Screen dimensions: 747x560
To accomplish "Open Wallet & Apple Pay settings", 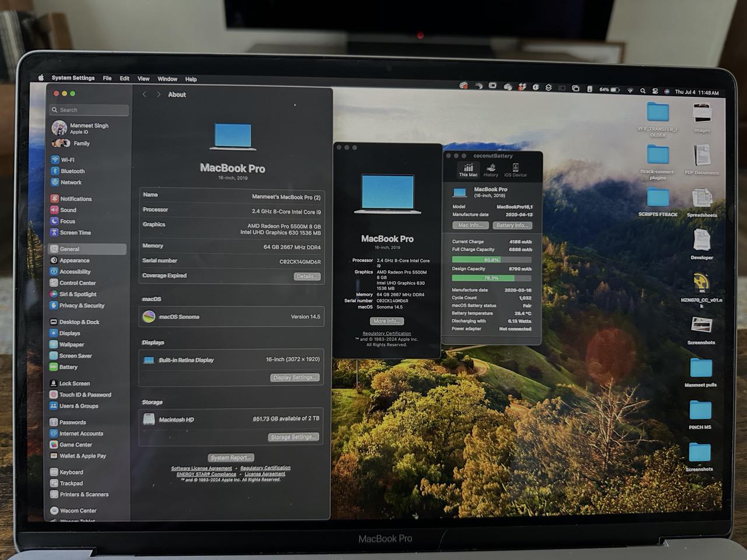I will 78,456.
